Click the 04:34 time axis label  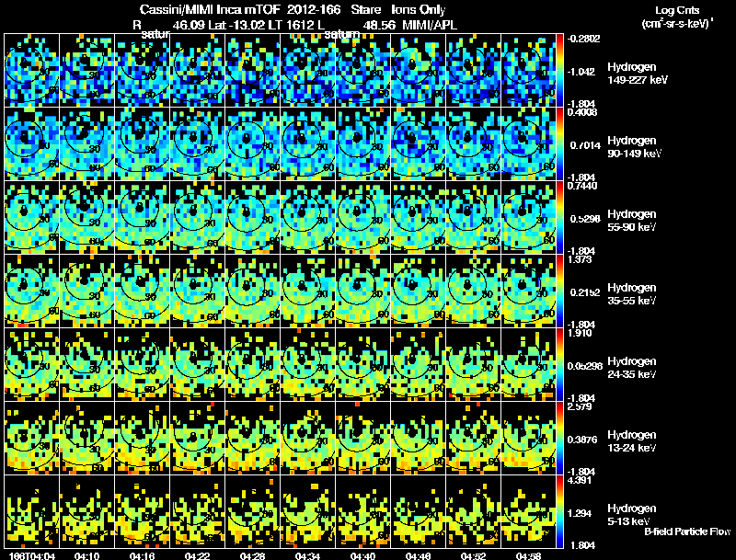(307, 555)
